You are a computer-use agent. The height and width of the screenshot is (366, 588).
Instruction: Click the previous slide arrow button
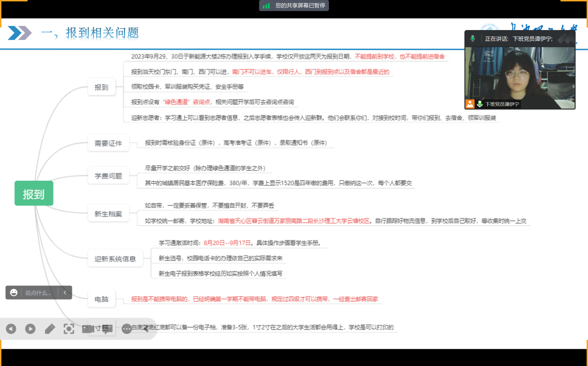[11, 329]
